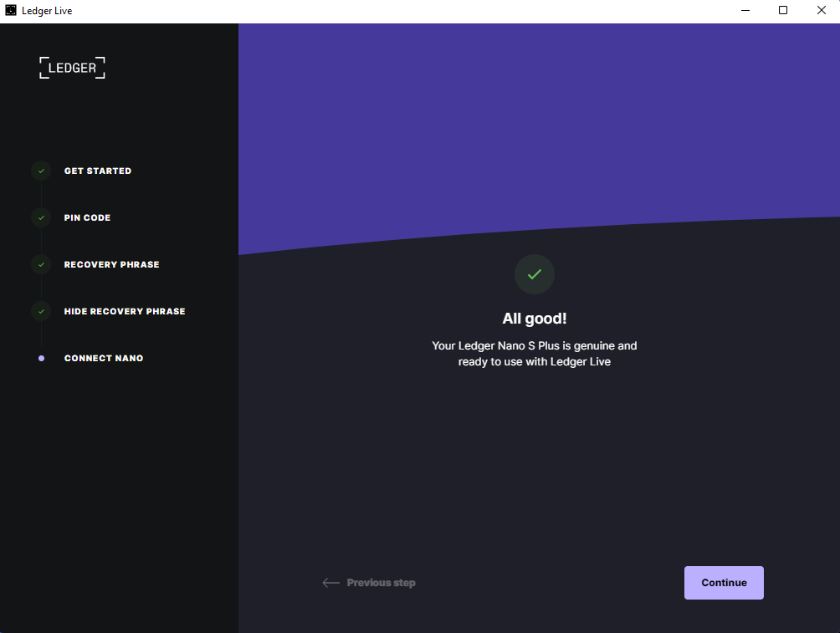Click the genuine Nano S Plus message text

[x=534, y=354]
